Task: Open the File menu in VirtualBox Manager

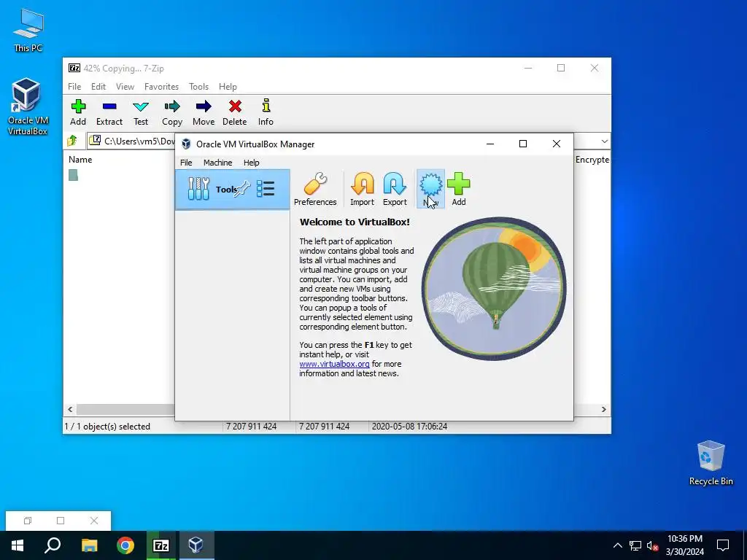Action: pyautogui.click(x=186, y=163)
